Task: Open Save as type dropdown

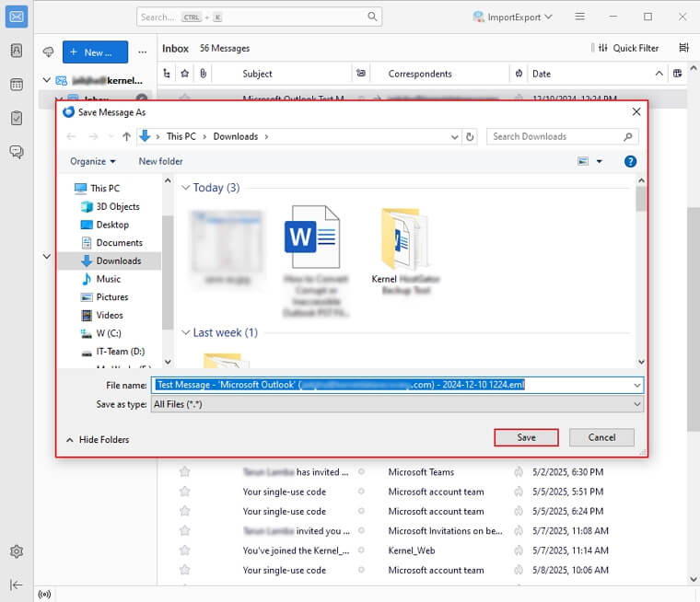Action: (x=637, y=404)
